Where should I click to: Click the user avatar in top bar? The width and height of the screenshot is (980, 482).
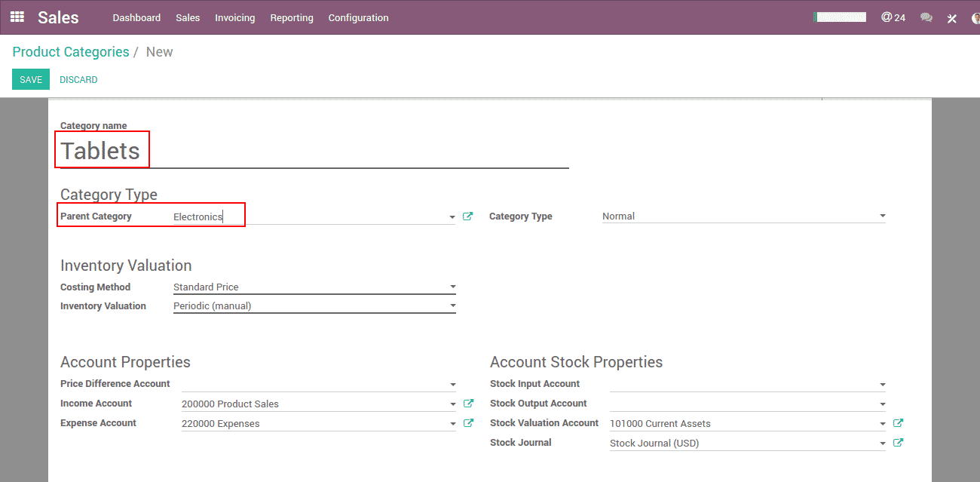point(975,18)
